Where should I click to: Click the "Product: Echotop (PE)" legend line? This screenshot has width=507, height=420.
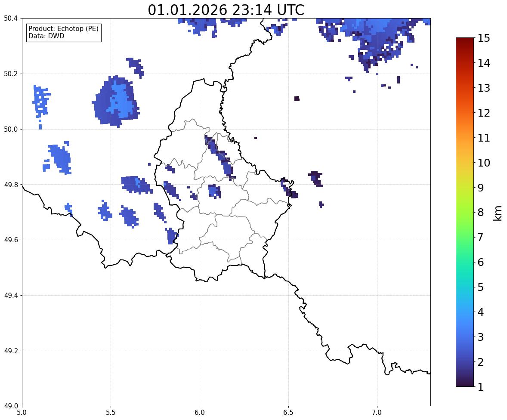(x=63, y=29)
